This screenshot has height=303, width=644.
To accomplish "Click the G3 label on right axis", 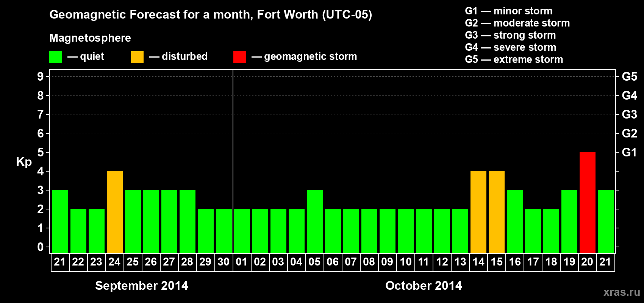I will pyautogui.click(x=629, y=114).
